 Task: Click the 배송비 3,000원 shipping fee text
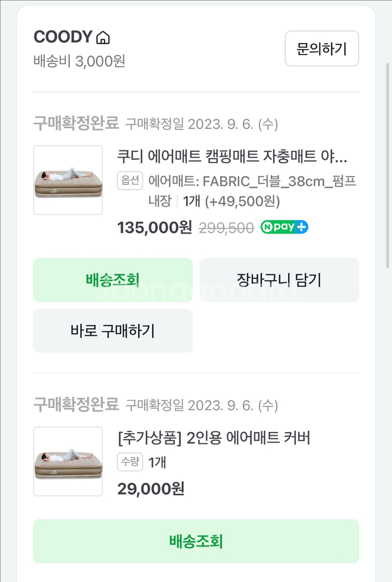(x=79, y=61)
